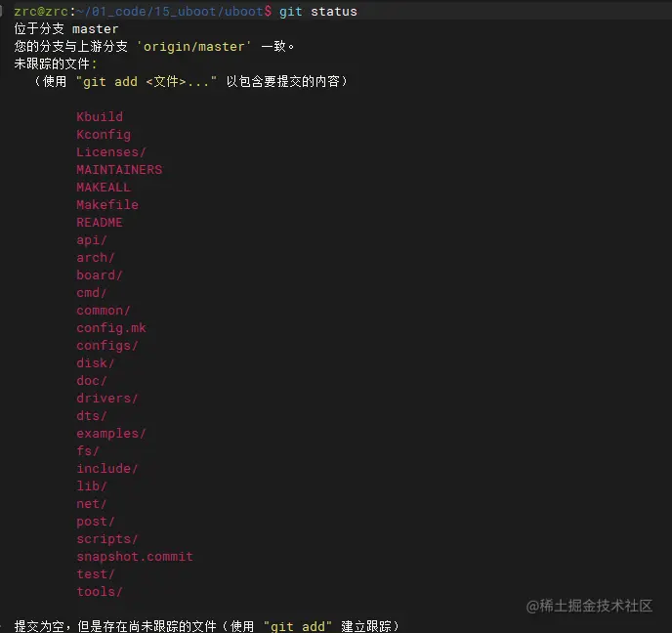Select the untracked file snapshot.commit
Viewport: 672px width, 633px height.
point(135,556)
